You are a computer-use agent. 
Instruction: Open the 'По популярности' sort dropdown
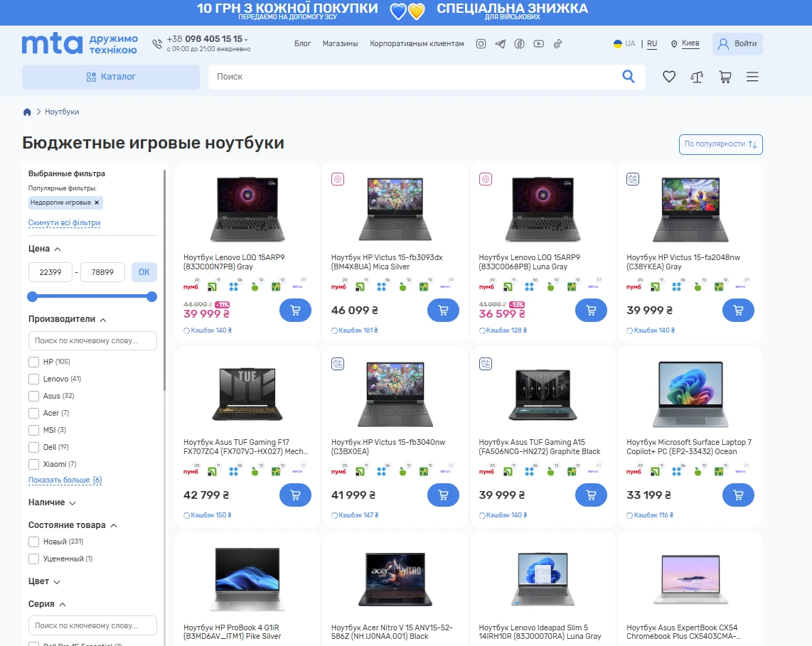[720, 144]
